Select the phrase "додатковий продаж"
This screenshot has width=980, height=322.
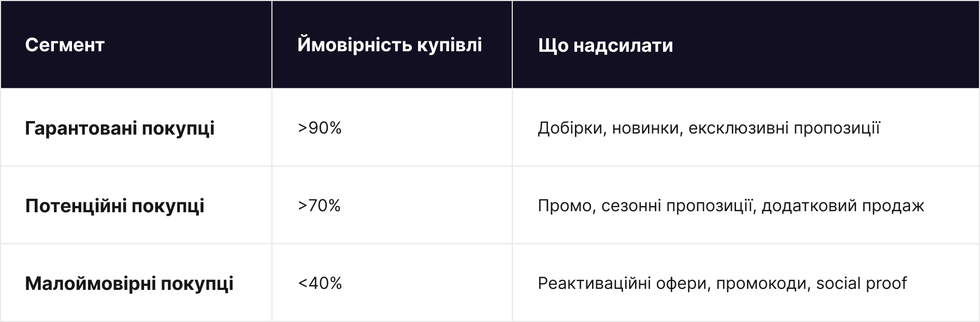pyautogui.click(x=843, y=206)
